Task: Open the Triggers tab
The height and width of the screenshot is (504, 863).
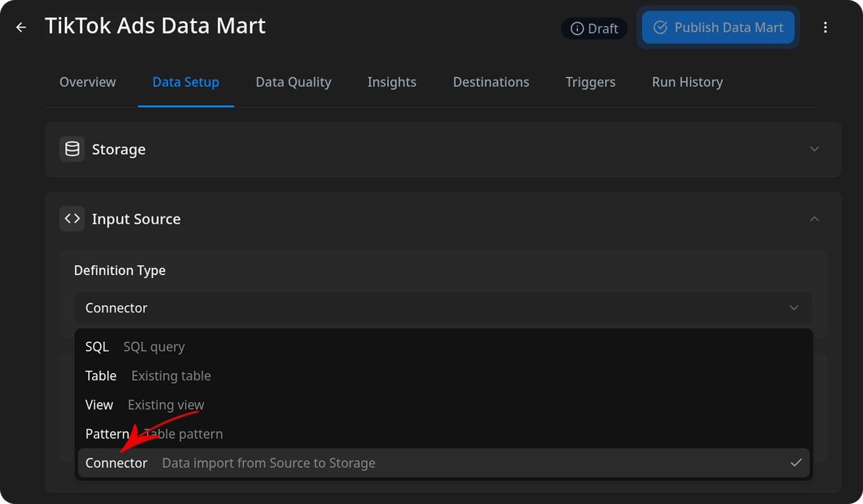Action: pos(591,82)
